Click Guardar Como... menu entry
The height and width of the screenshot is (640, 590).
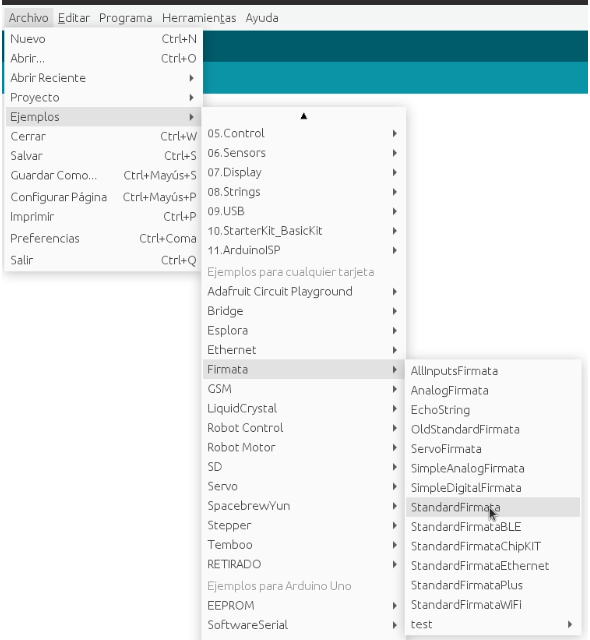[103, 176]
